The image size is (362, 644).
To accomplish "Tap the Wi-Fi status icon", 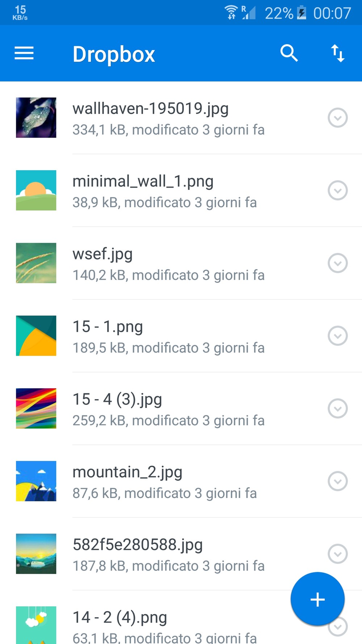I will (x=231, y=13).
